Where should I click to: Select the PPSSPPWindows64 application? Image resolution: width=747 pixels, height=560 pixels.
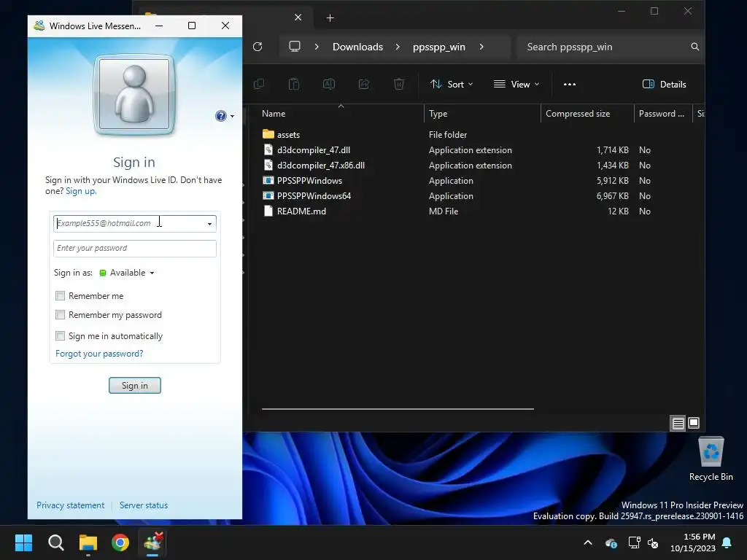(x=314, y=195)
